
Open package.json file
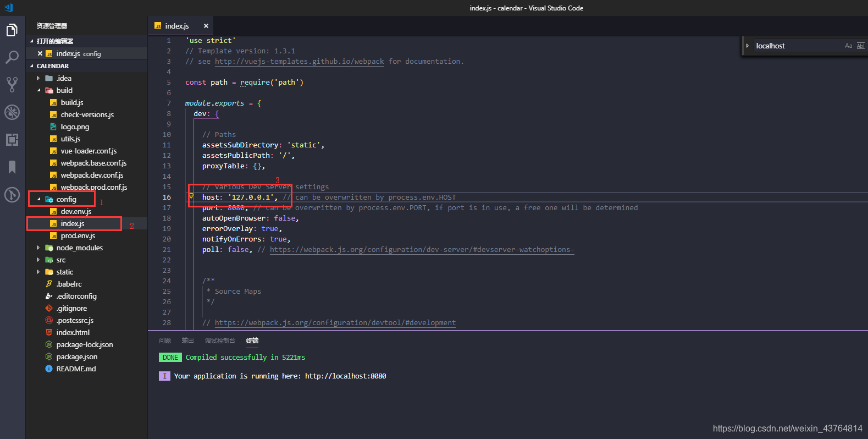click(77, 356)
